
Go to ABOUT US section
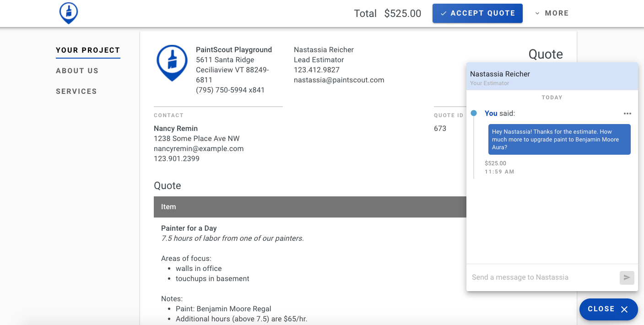[77, 71]
